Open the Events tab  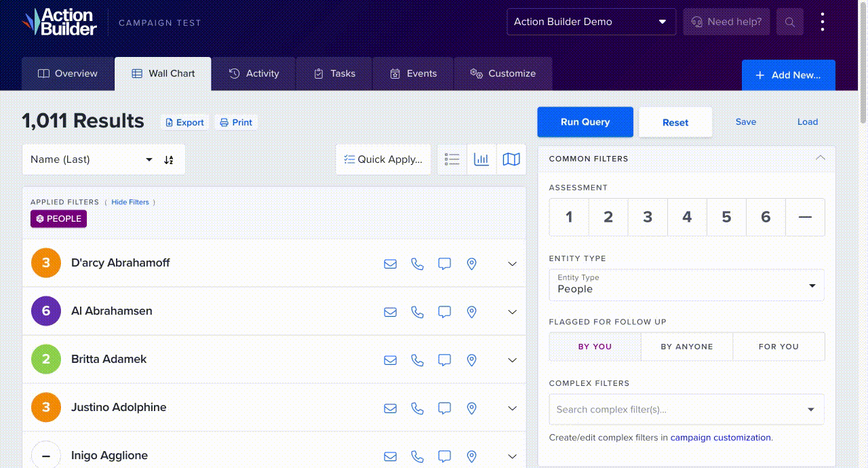413,74
